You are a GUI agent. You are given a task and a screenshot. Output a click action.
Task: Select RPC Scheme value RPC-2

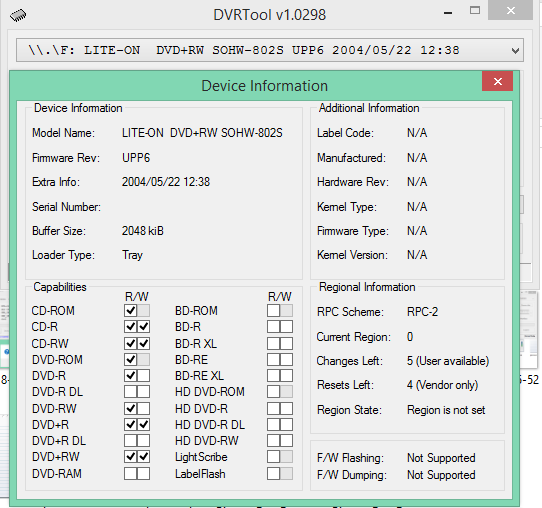click(422, 312)
